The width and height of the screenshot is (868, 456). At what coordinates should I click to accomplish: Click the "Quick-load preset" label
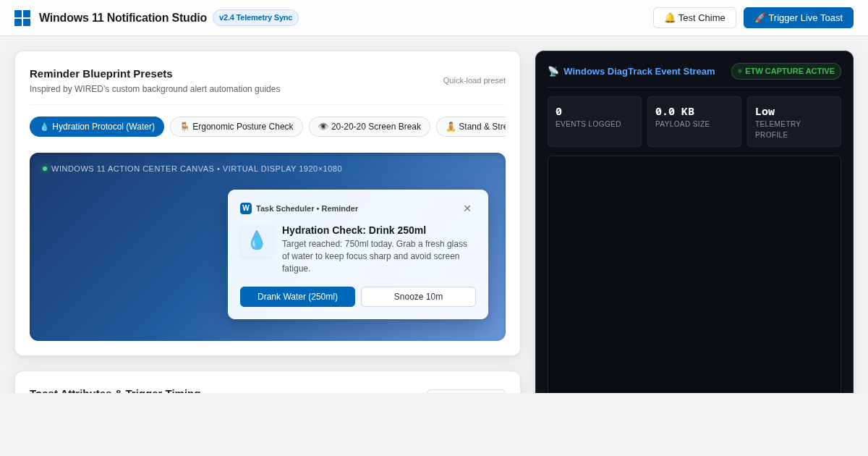(x=475, y=80)
